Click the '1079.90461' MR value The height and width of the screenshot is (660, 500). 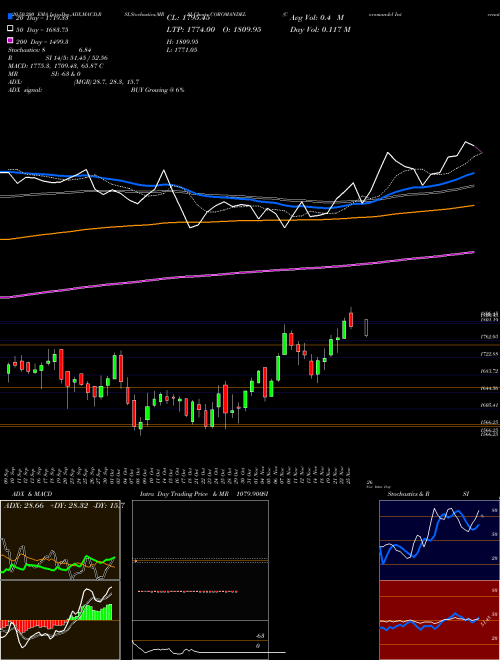click(253, 494)
